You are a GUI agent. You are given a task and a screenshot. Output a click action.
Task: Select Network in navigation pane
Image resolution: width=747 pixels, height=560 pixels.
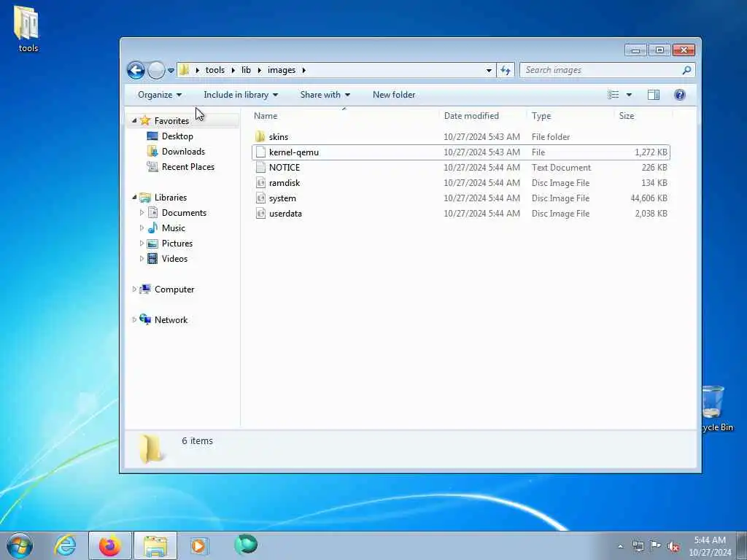[x=171, y=320]
